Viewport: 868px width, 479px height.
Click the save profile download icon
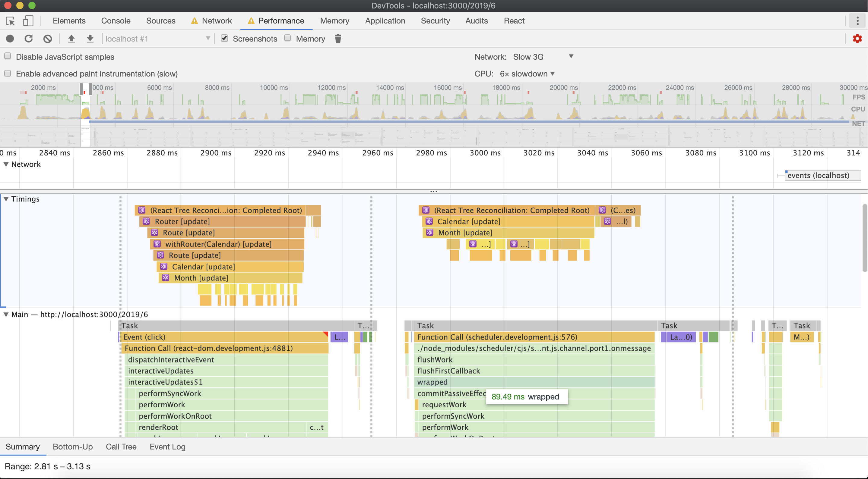pos(90,39)
